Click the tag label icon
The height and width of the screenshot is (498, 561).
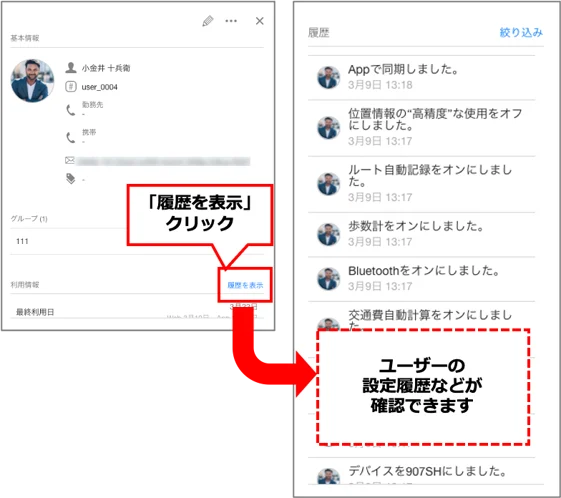[71, 179]
